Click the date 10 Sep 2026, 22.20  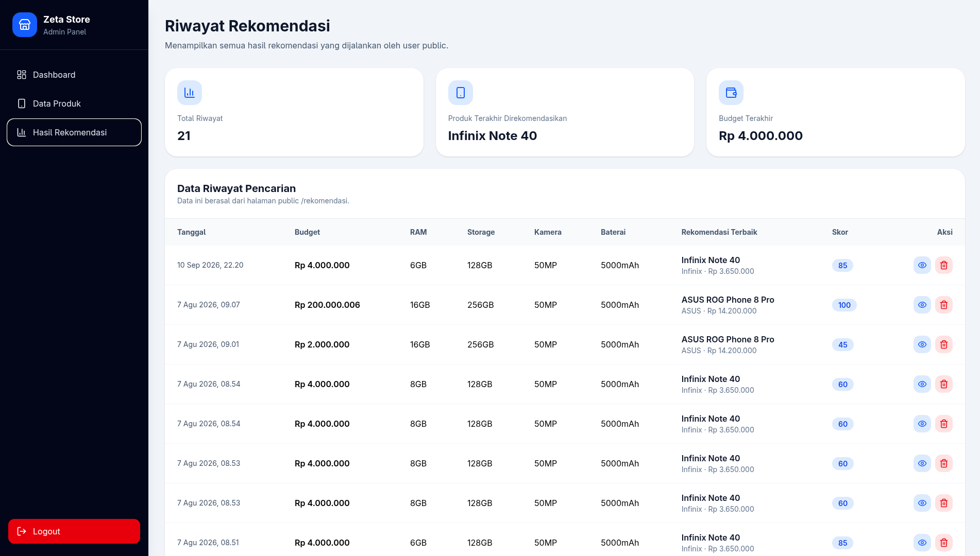point(210,265)
